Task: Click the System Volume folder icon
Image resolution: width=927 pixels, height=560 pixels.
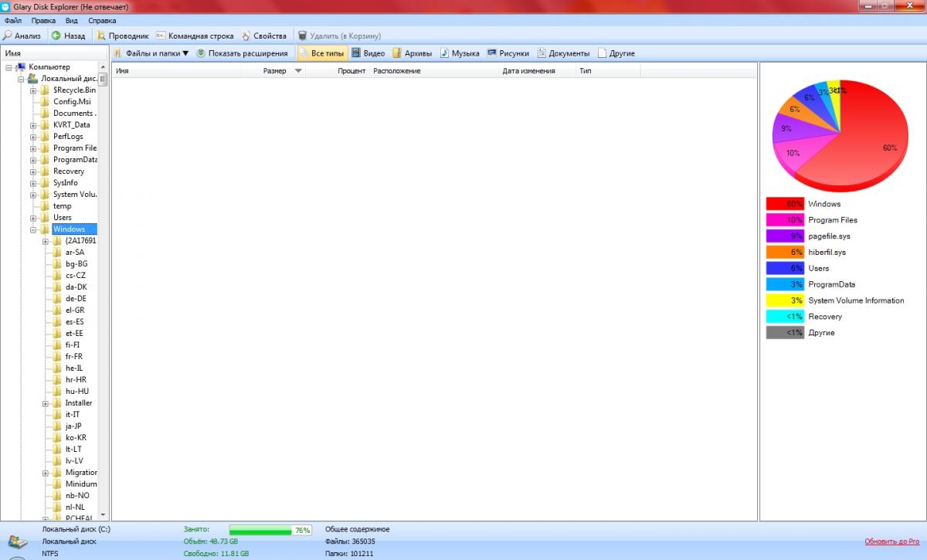Action: click(45, 195)
